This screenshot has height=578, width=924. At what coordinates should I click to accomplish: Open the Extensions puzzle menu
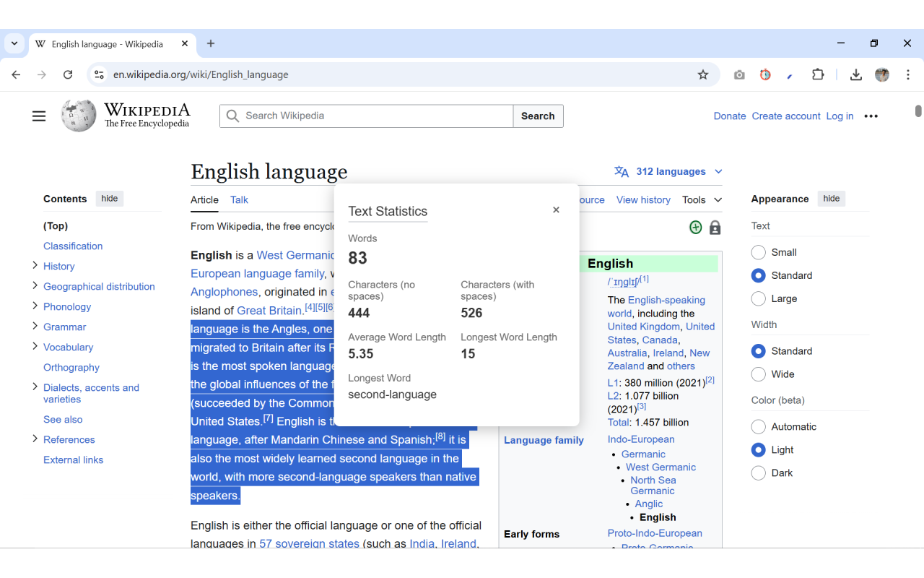coord(818,74)
